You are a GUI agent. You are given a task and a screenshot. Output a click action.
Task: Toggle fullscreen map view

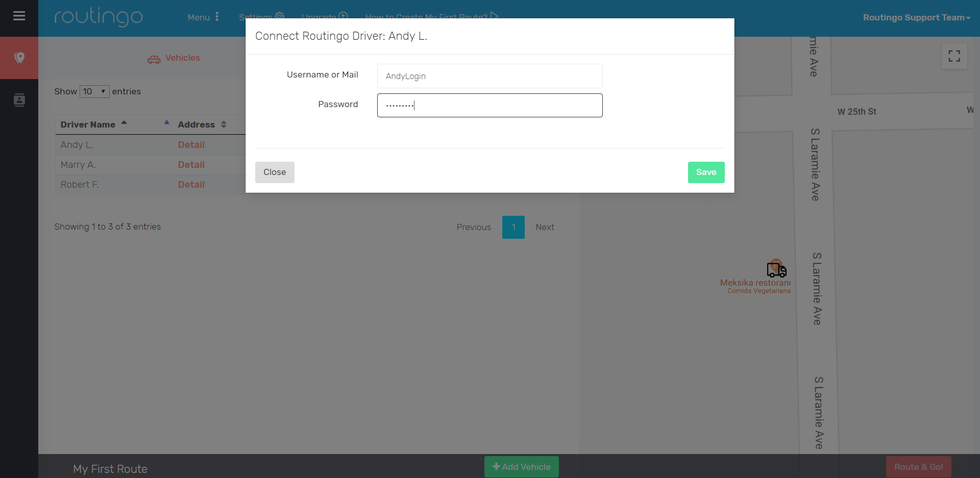pyautogui.click(x=954, y=56)
